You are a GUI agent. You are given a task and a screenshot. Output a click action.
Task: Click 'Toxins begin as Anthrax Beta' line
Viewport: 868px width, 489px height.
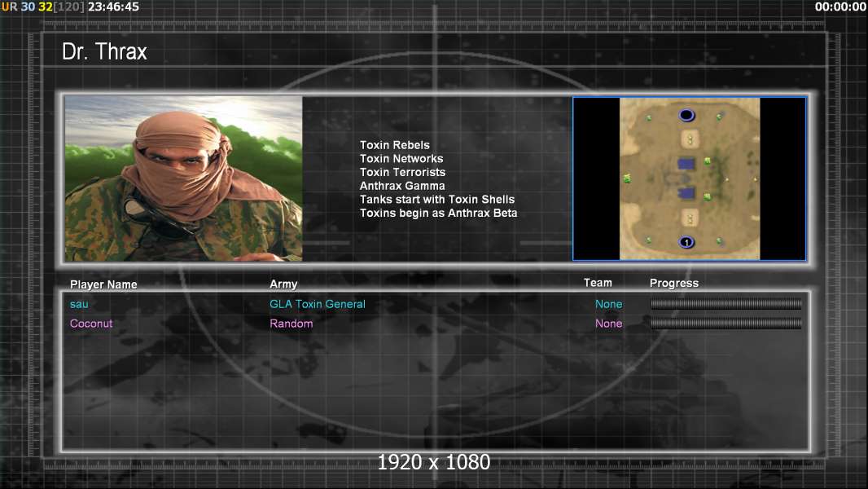coord(438,214)
